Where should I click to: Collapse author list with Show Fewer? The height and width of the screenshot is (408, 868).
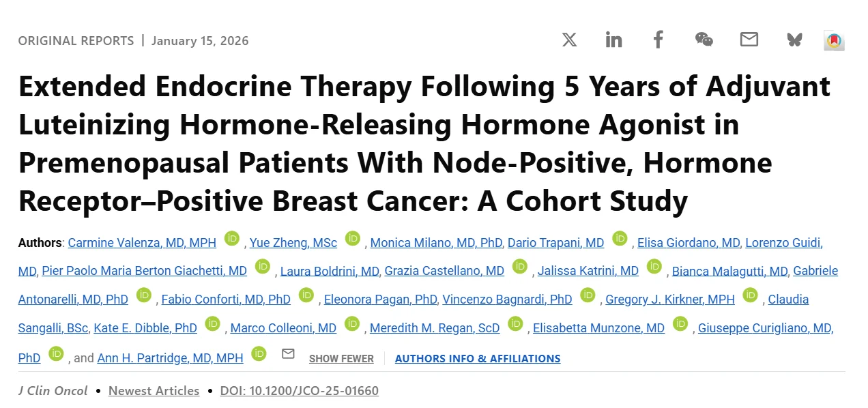(341, 358)
